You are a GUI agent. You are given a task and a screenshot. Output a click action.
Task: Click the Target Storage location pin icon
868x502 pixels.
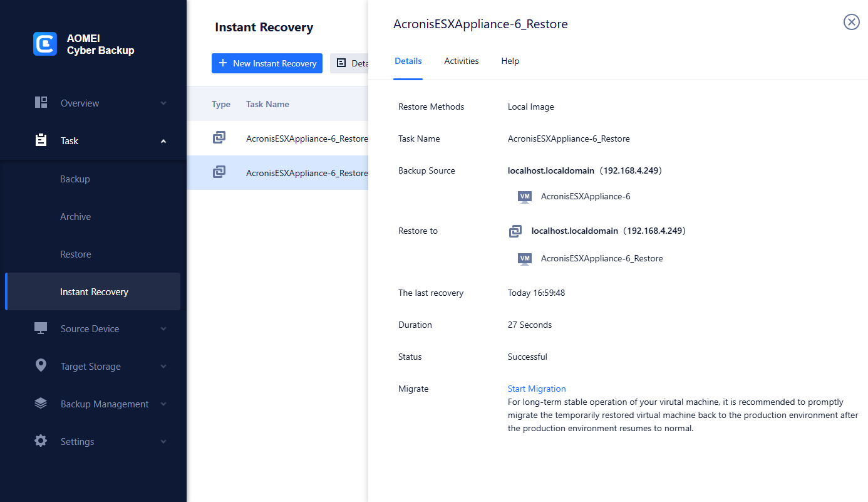tap(41, 366)
